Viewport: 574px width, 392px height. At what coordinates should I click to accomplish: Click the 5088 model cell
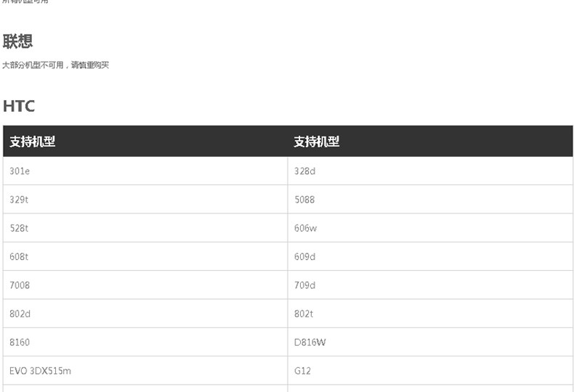click(x=304, y=200)
